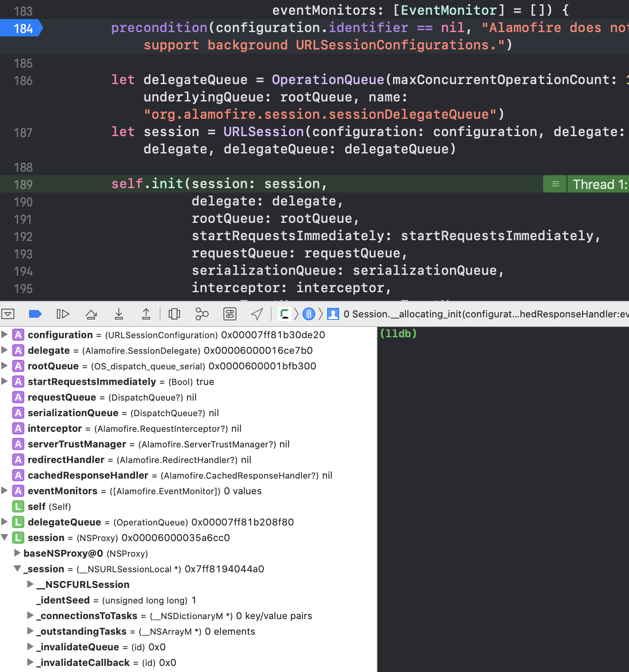Step into the function call

(x=119, y=314)
